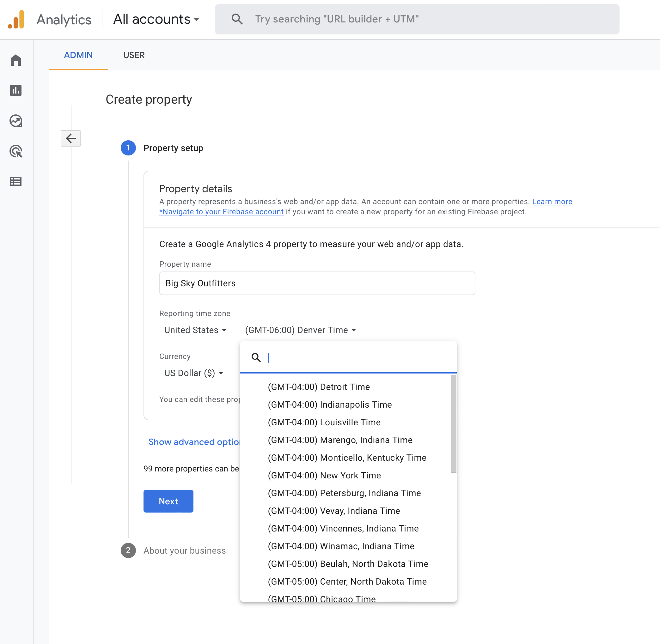Follow the Navigate to your Firebase account link
660x644 pixels.
[x=221, y=212]
